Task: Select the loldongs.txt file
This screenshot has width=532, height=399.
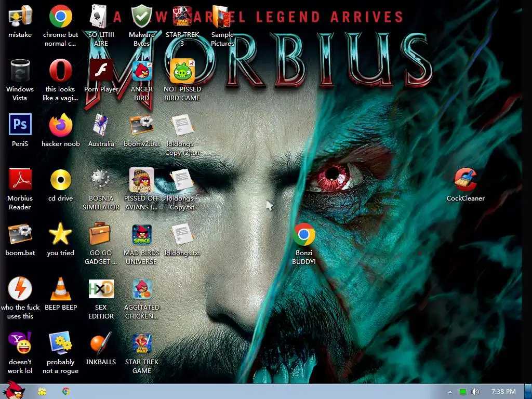Action: click(x=182, y=234)
